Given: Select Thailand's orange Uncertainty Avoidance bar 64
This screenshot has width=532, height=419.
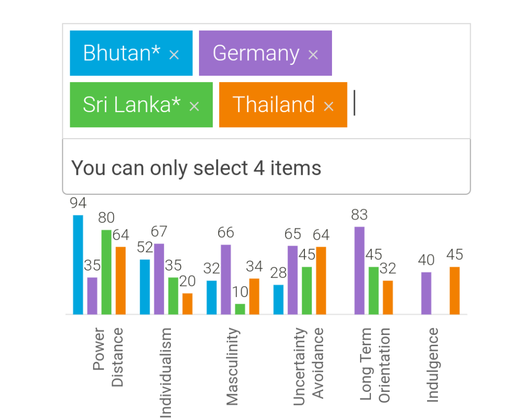Looking at the screenshot, I should pyautogui.click(x=321, y=281).
